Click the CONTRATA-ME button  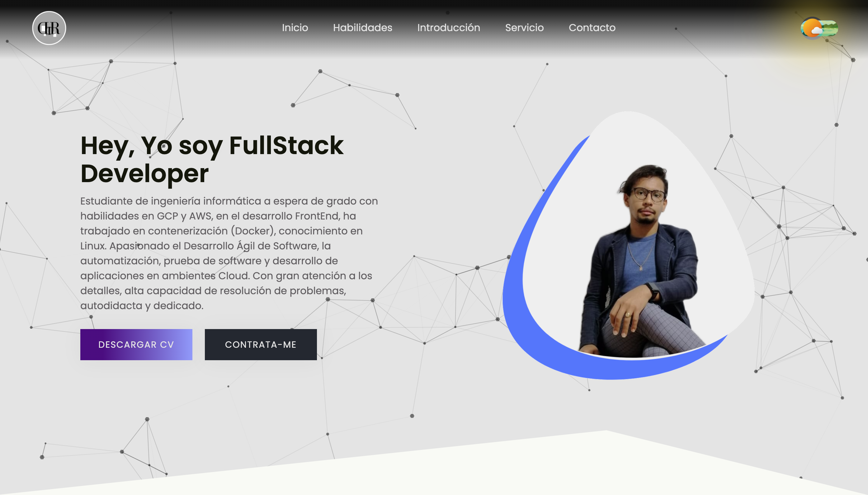click(x=261, y=344)
